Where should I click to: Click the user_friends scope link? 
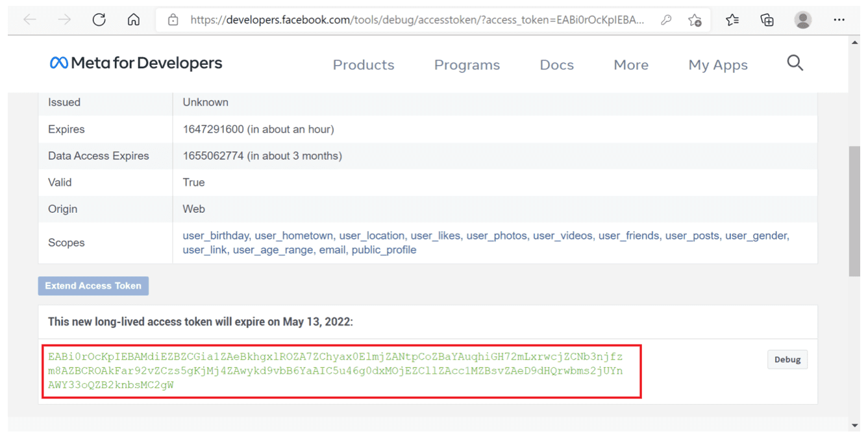pyautogui.click(x=628, y=236)
